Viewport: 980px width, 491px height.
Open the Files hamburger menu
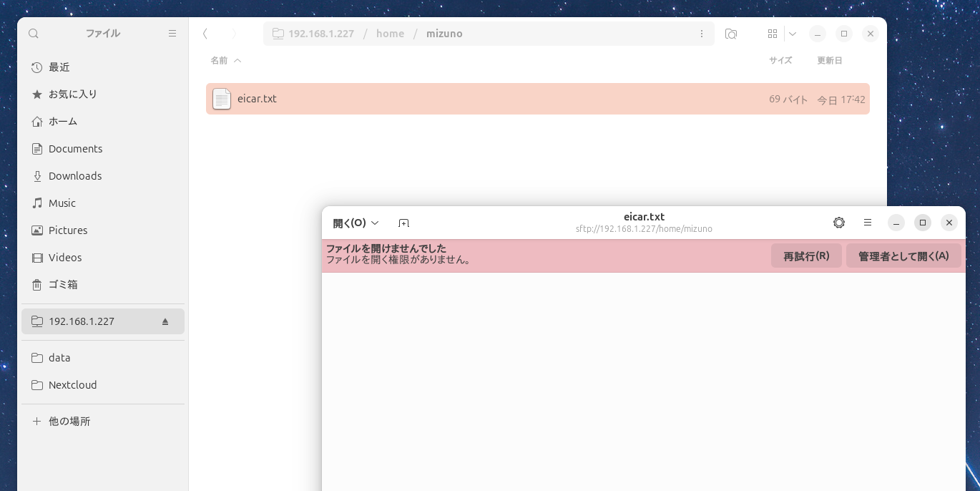pos(172,34)
